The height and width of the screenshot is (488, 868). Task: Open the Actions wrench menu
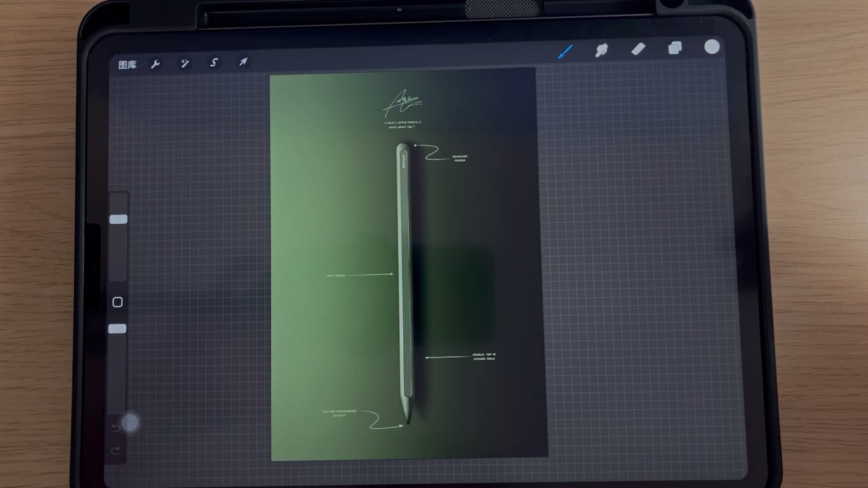(156, 64)
